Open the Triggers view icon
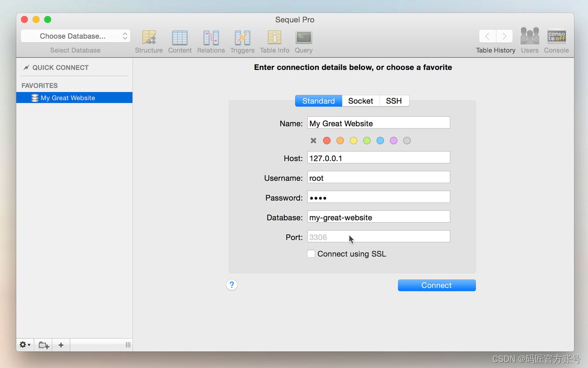The width and height of the screenshot is (588, 368). click(x=242, y=38)
